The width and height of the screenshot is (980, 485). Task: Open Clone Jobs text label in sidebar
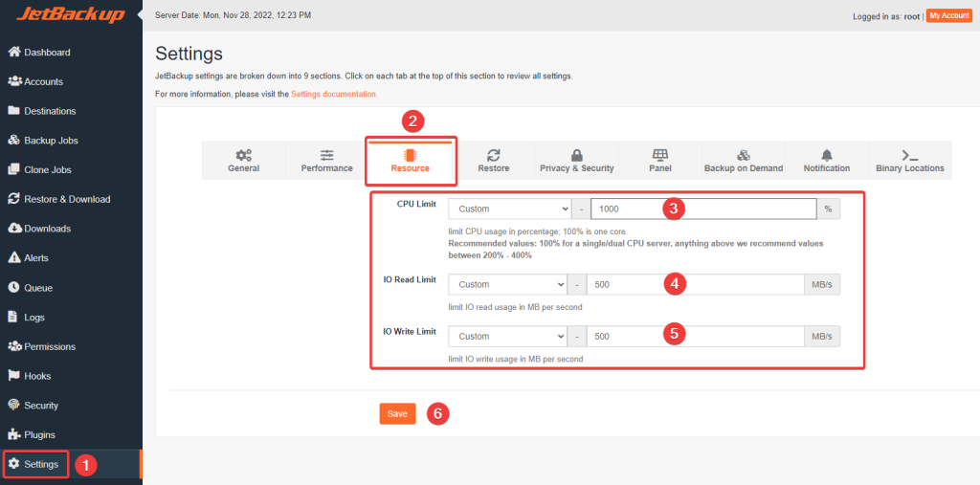click(x=48, y=170)
